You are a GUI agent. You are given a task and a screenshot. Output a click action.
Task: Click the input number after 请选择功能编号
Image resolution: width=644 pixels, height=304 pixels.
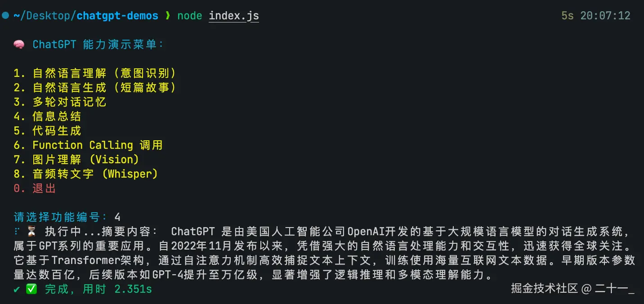[117, 217]
